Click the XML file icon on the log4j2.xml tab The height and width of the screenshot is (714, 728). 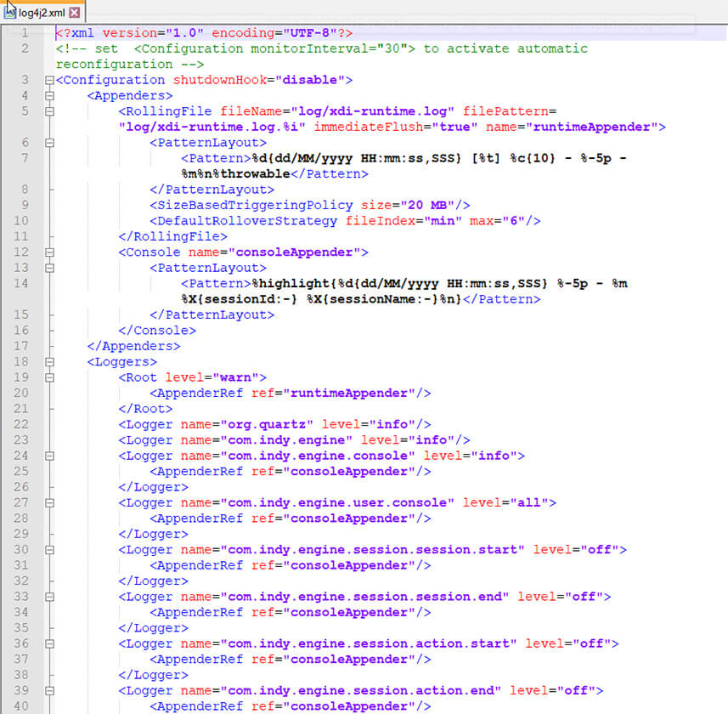11,13
